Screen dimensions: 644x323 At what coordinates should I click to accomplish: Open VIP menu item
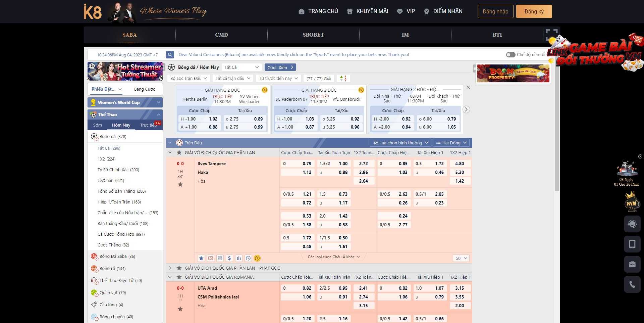click(406, 11)
